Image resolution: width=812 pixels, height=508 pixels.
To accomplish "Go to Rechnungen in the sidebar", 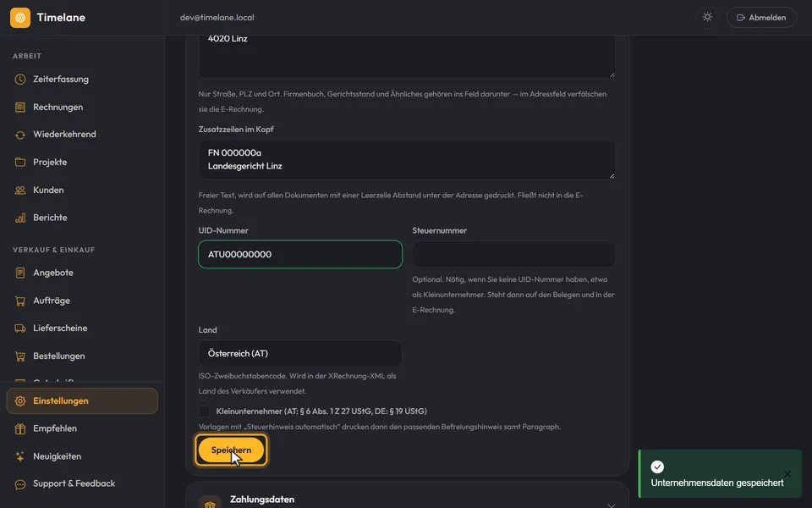I will pos(82,108).
